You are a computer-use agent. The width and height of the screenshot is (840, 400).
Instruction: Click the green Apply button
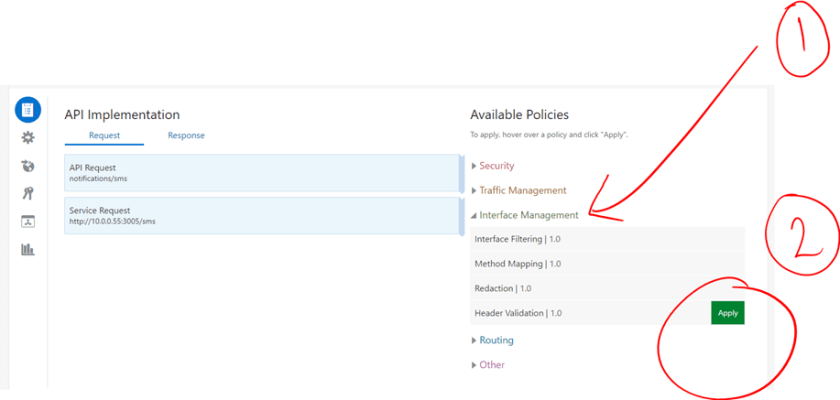(727, 313)
